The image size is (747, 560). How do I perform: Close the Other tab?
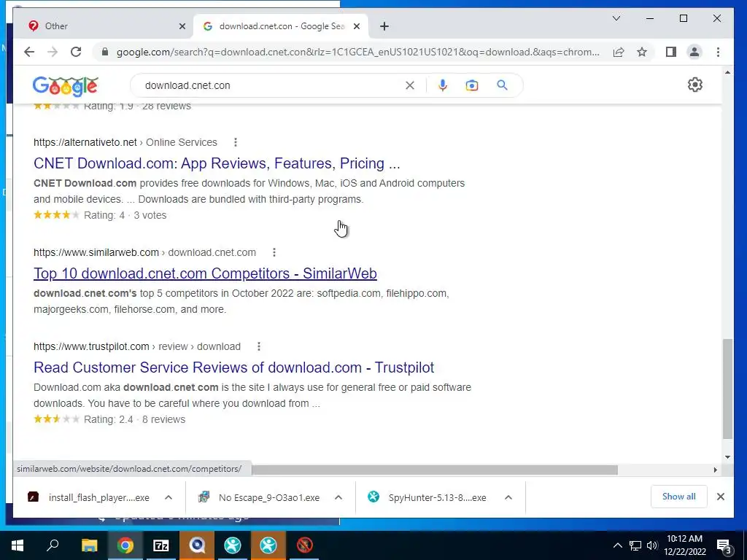(182, 26)
